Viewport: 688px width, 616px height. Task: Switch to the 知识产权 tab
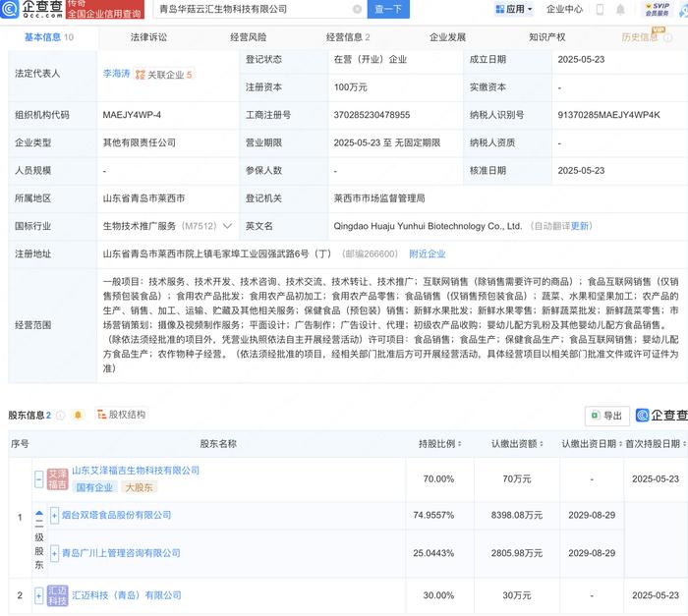coord(547,37)
